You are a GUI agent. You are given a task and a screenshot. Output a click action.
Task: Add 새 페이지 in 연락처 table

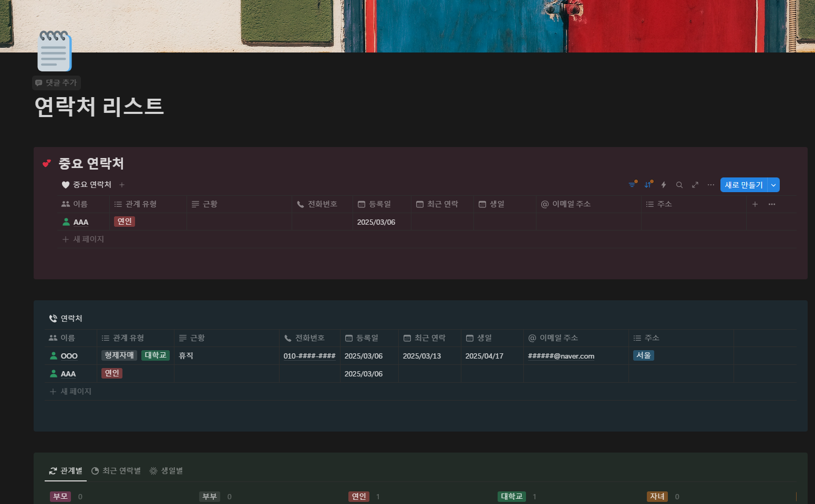click(70, 392)
